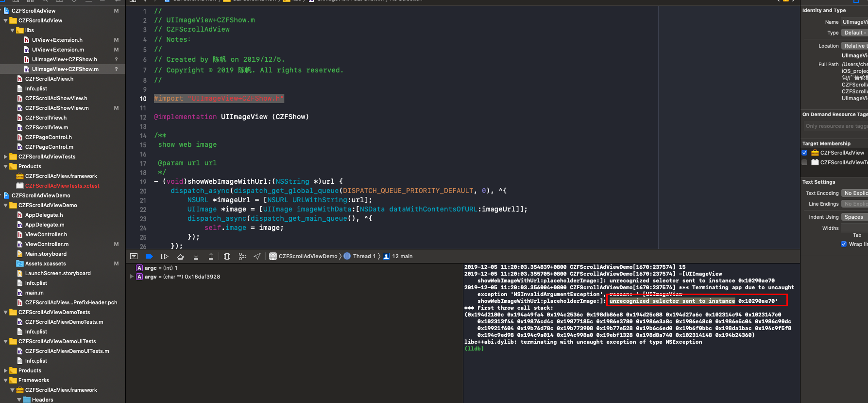Image resolution: width=868 pixels, height=403 pixels.
Task: Click the On Demand Resource Tags field
Action: point(835,126)
